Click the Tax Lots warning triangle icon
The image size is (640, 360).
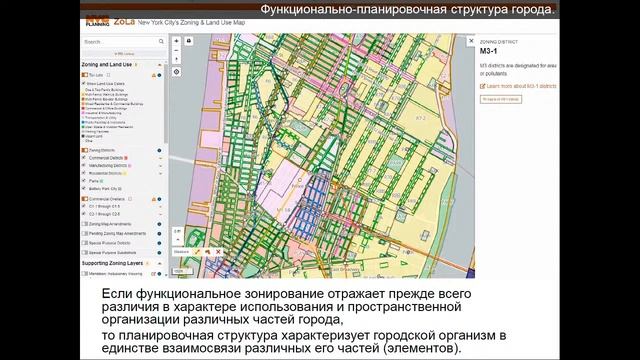(154, 76)
